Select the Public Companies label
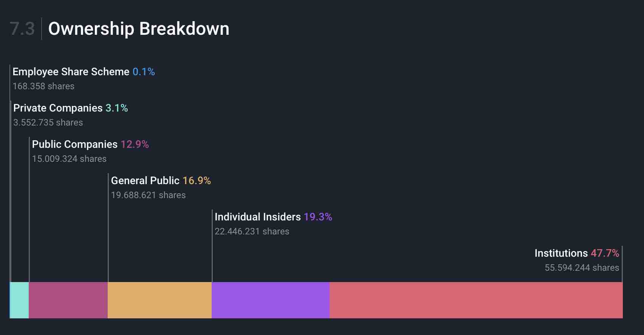This screenshot has width=644, height=335. [x=75, y=144]
